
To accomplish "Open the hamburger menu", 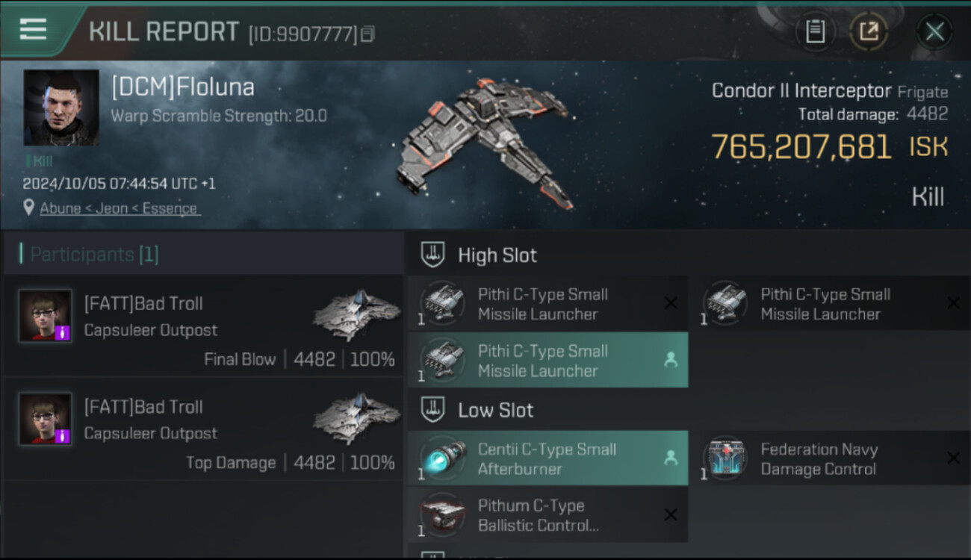I will tap(33, 30).
